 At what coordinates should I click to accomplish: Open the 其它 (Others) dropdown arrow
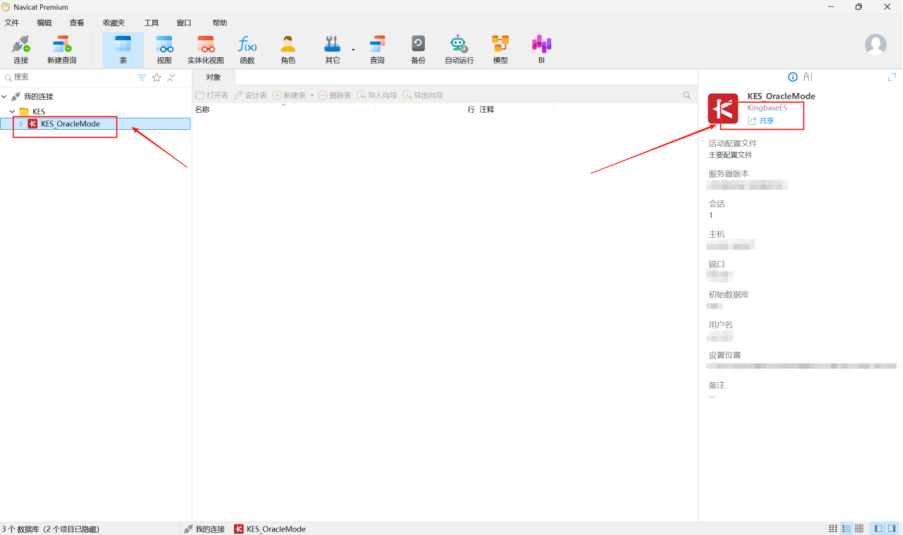[352, 49]
